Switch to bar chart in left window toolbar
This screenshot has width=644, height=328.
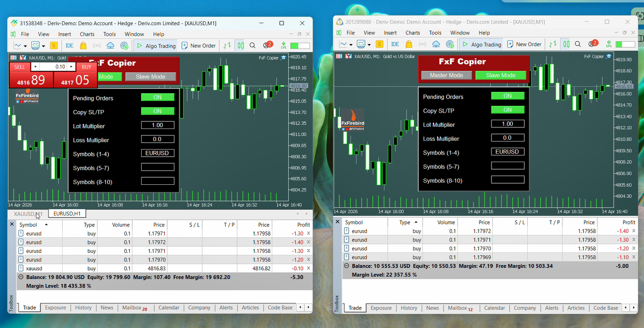[x=227, y=46]
